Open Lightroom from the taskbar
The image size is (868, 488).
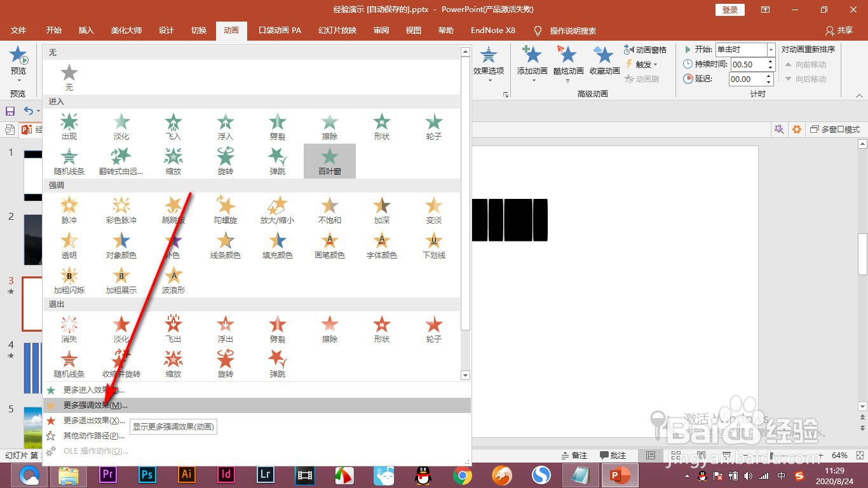(266, 475)
